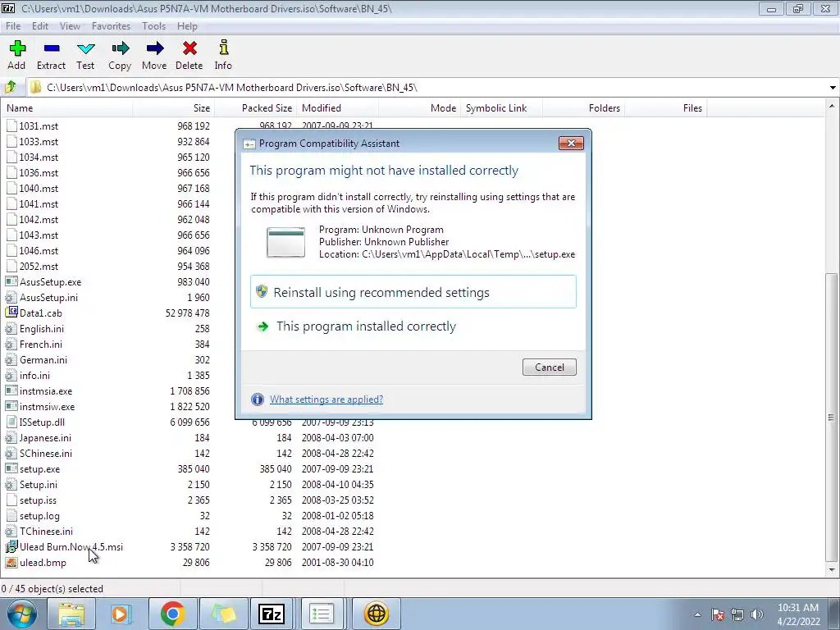840x630 pixels.
Task: Open the View menu
Action: point(70,25)
